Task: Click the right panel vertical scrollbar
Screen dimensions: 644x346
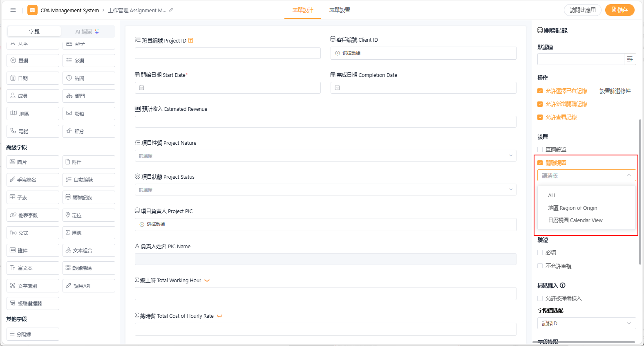Action: [x=640, y=191]
